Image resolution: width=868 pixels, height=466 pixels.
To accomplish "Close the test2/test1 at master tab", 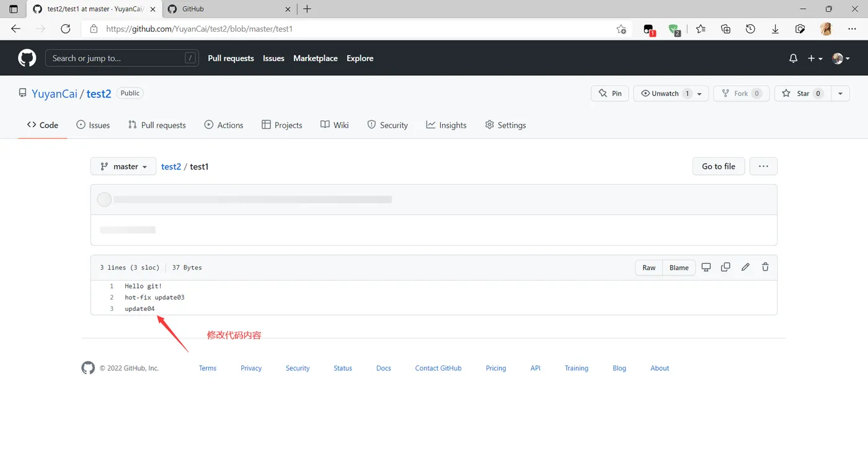I will tap(153, 9).
